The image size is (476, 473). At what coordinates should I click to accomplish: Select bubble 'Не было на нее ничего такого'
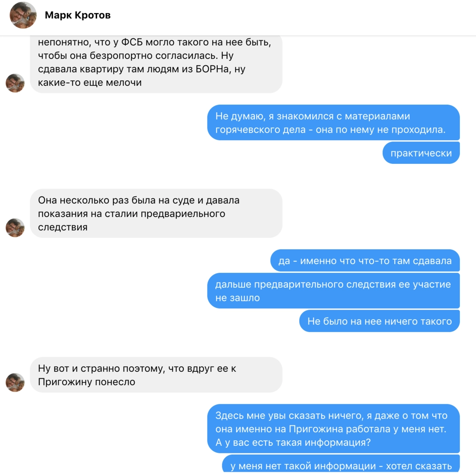click(379, 321)
